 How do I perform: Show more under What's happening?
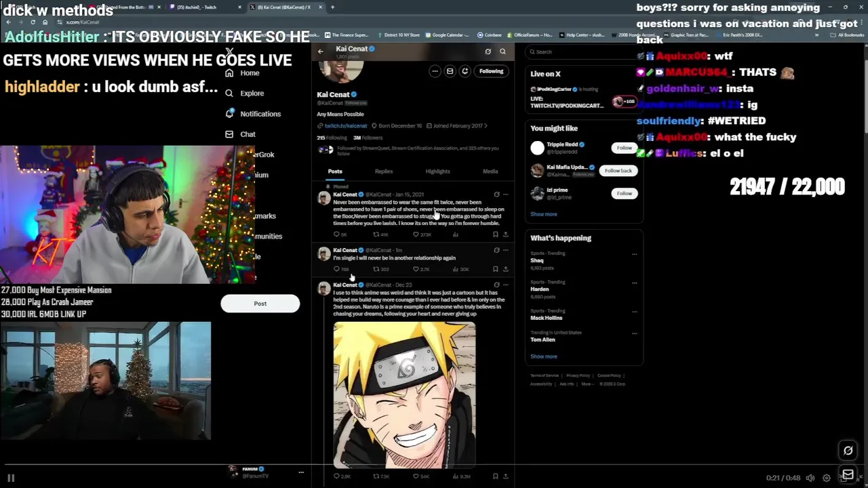[543, 357]
